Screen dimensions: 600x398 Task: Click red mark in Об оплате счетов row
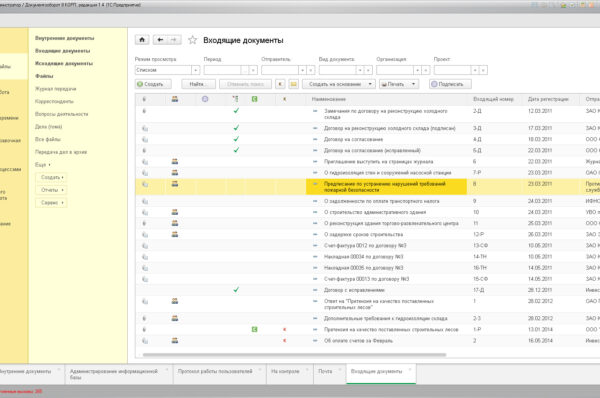coord(284,340)
